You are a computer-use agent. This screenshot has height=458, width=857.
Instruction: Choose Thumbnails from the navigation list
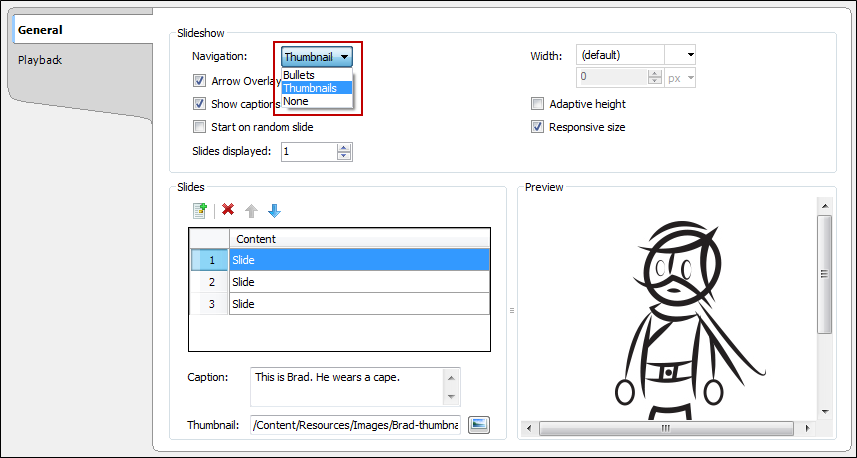[317, 88]
